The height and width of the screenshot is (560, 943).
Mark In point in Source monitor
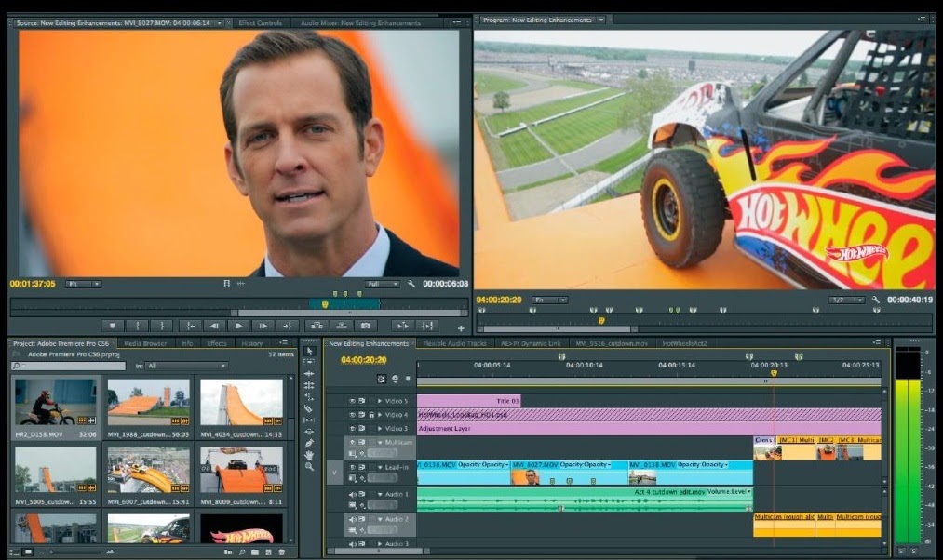click(x=138, y=326)
